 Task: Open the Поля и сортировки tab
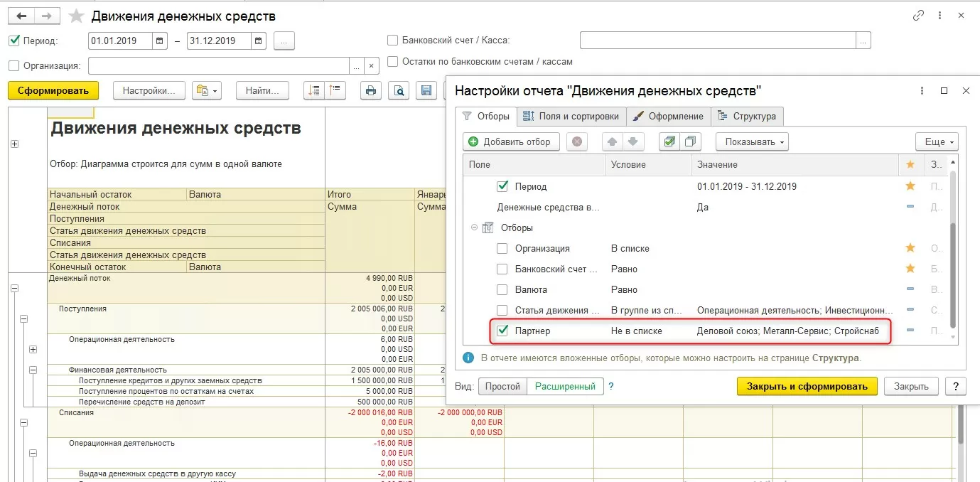[x=572, y=116]
